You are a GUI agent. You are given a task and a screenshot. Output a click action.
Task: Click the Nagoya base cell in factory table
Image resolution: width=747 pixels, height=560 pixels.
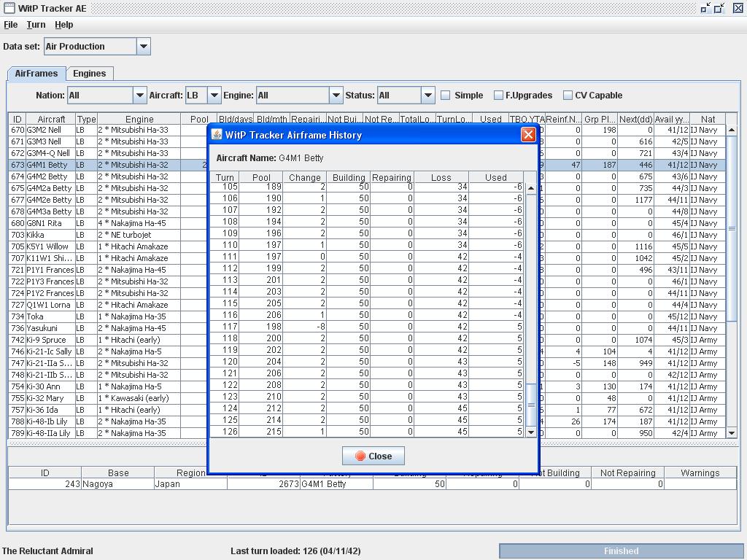[x=117, y=484]
